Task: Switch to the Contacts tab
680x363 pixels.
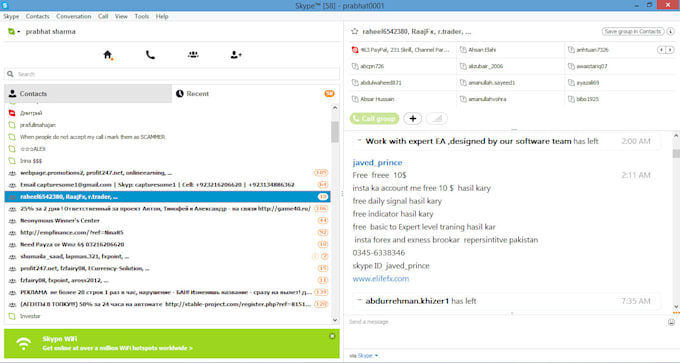Action: click(x=88, y=94)
